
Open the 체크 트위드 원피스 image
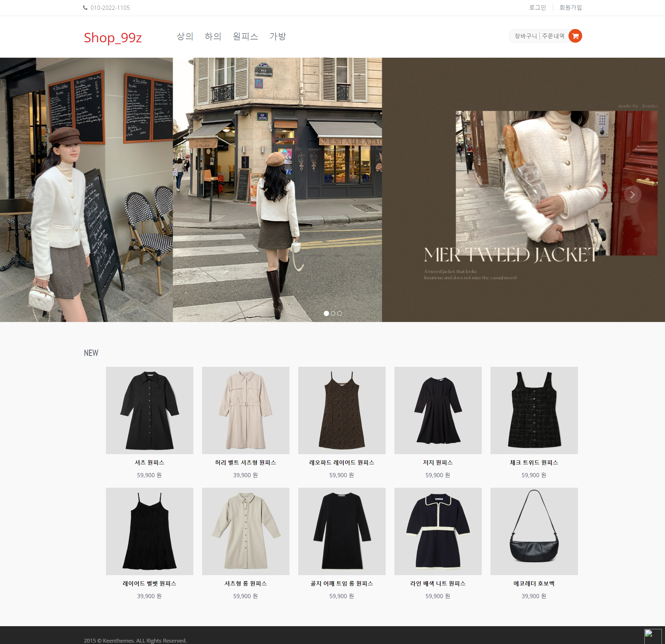[534, 410]
